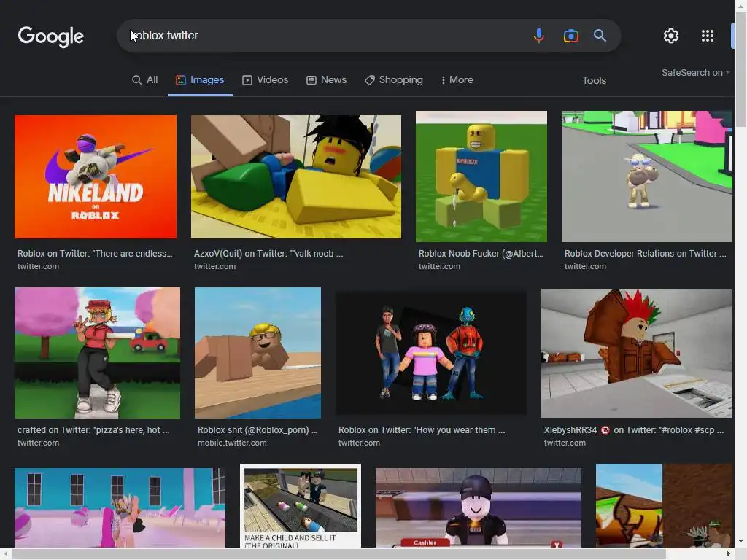Click the horizontal scrollbar thumb
Screen dimensions: 747x560
point(338,554)
